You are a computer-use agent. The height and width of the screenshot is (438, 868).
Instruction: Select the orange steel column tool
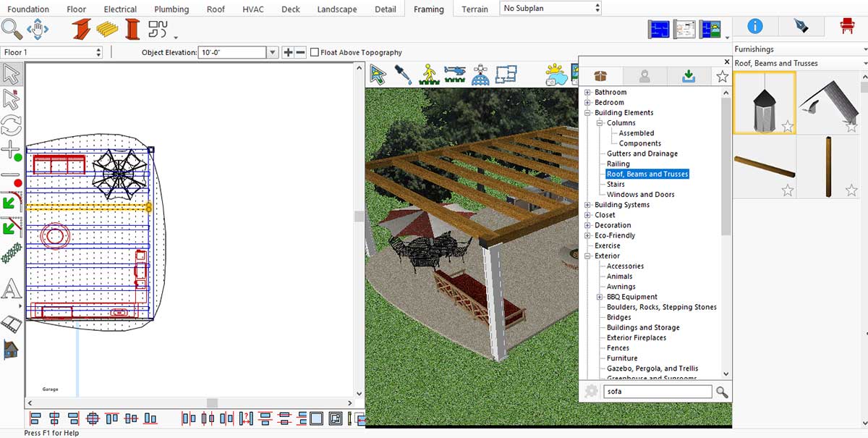coord(132,29)
